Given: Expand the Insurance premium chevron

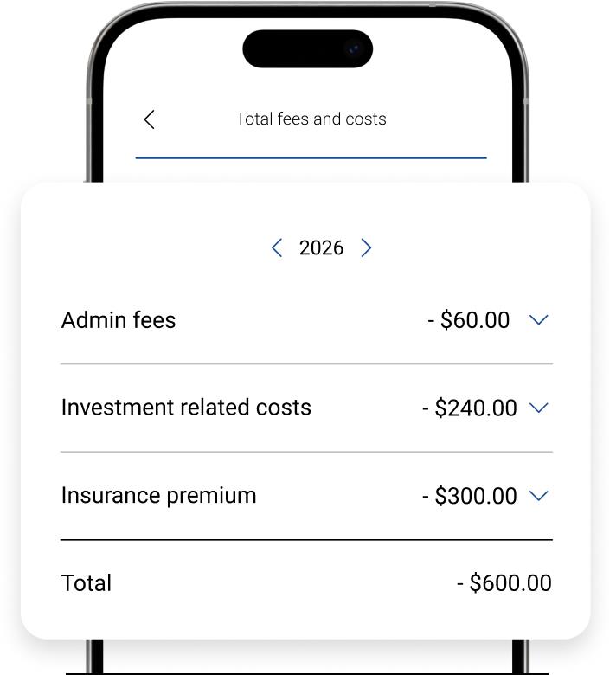Looking at the screenshot, I should 538,496.
